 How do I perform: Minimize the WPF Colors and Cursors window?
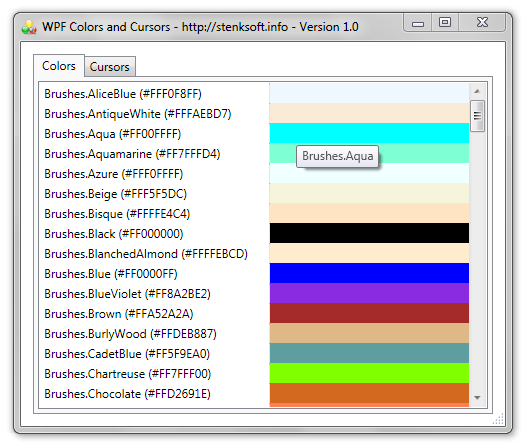point(418,23)
